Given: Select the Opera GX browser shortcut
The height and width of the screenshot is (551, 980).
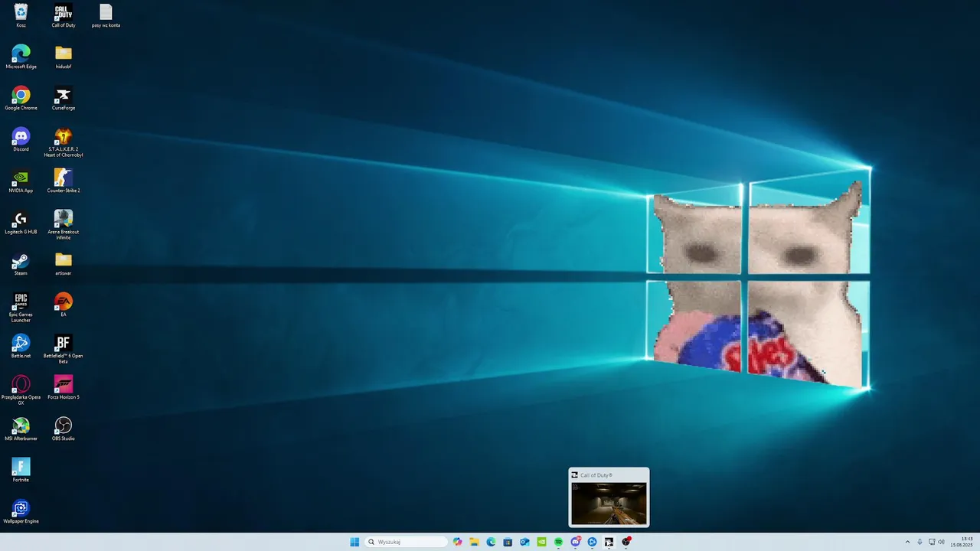Looking at the screenshot, I should 21,390.
